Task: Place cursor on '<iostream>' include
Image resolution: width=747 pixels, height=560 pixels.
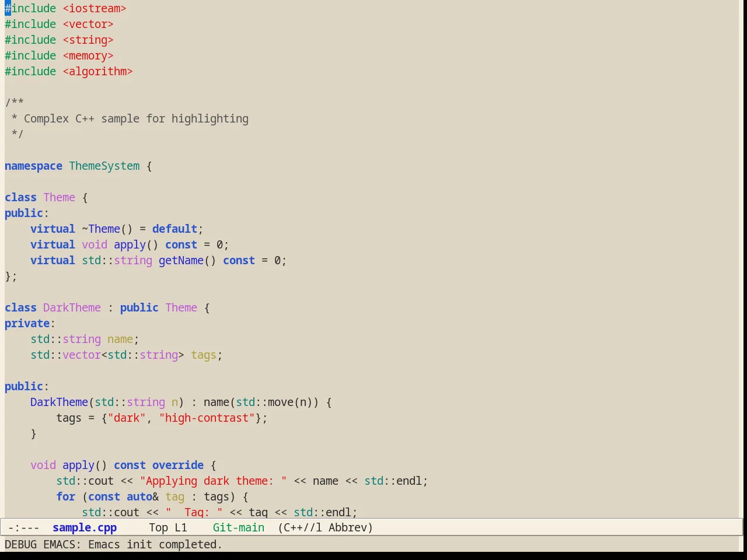Action: coord(95,9)
